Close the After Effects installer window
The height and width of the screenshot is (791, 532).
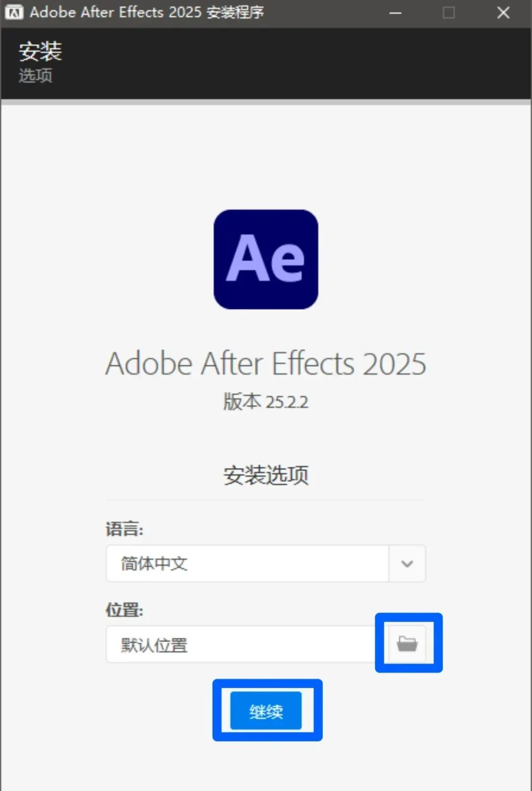point(503,13)
